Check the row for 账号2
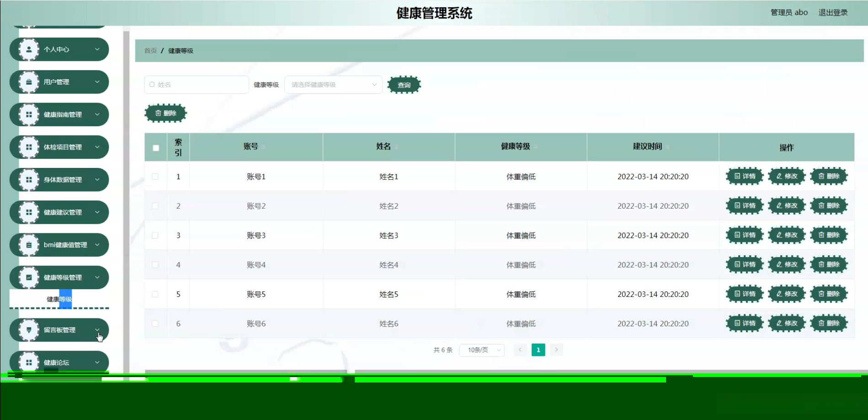This screenshot has height=420, width=868. click(155, 206)
